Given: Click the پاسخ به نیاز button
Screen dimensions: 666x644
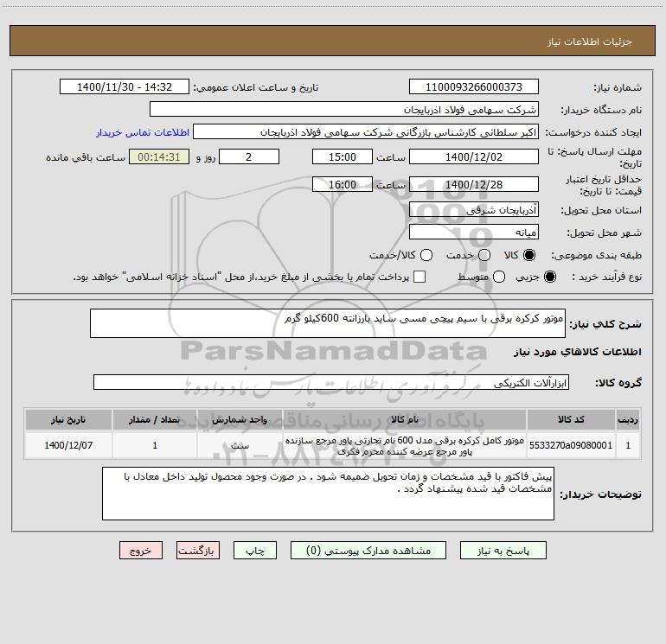Looking at the screenshot, I should [503, 551].
